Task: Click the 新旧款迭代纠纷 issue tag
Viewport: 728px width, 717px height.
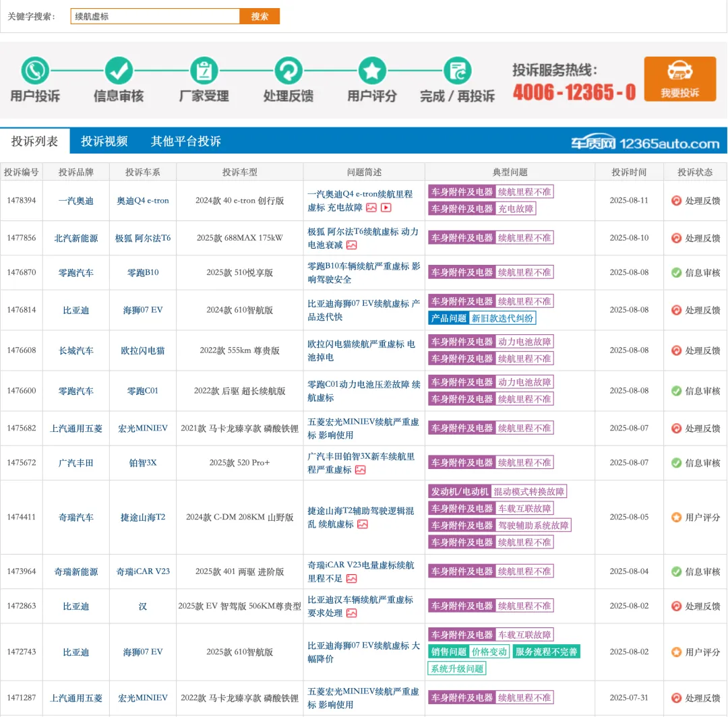Action: point(502,318)
